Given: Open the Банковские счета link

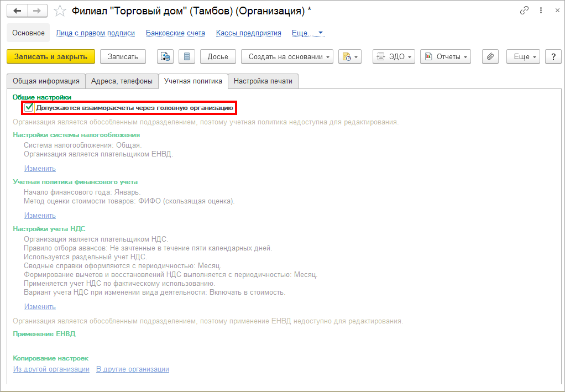Looking at the screenshot, I should pos(175,33).
